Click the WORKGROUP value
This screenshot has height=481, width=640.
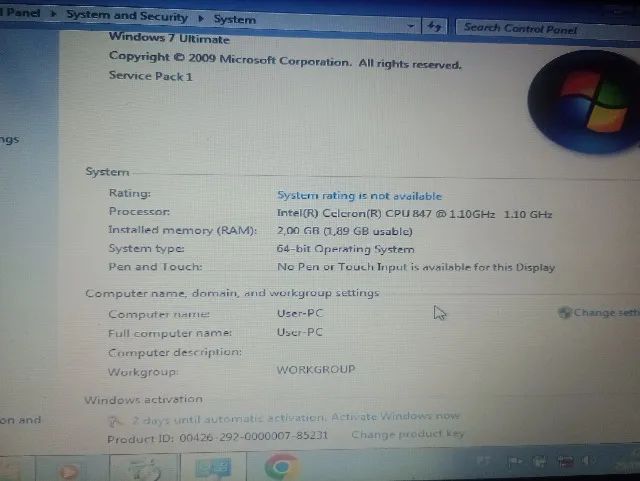point(316,369)
